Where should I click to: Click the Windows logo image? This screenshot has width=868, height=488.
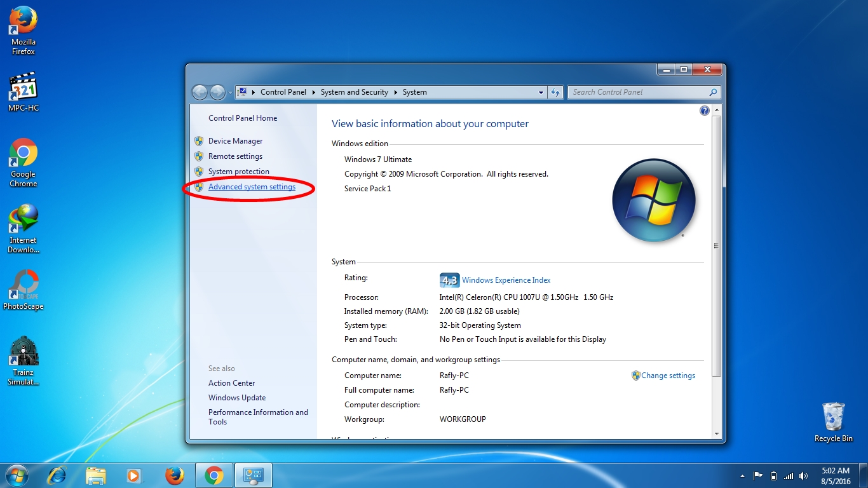coord(654,200)
